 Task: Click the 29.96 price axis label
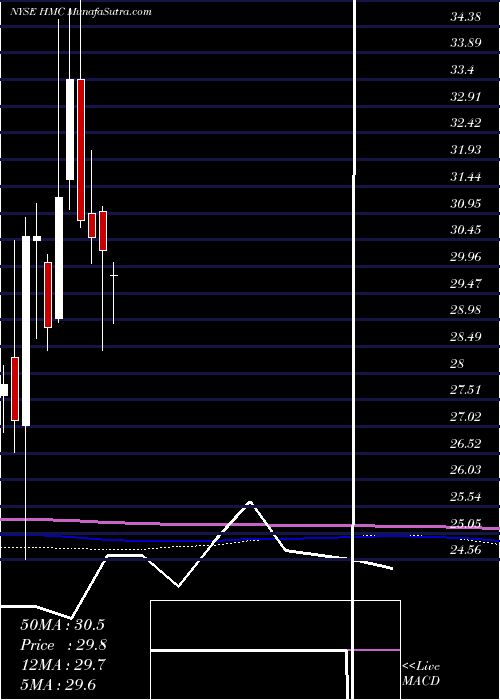click(466, 257)
